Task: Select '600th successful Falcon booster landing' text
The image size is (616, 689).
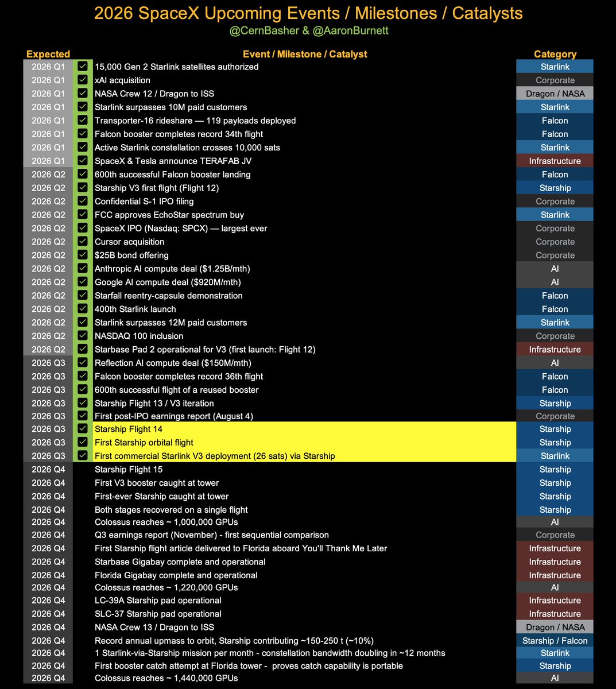Action: [173, 175]
